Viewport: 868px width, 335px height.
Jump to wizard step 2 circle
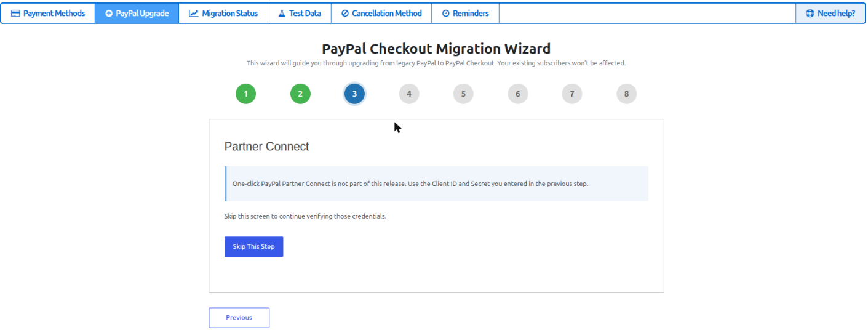[300, 94]
